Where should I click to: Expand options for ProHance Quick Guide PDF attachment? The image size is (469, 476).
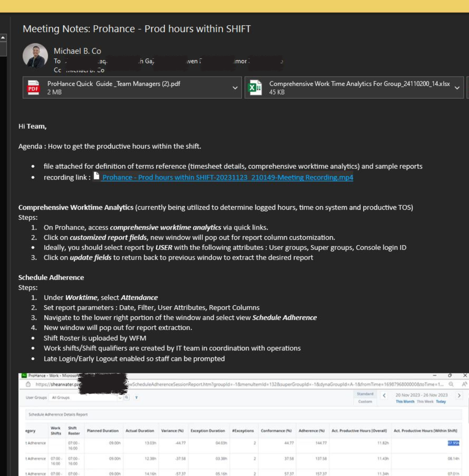[235, 88]
